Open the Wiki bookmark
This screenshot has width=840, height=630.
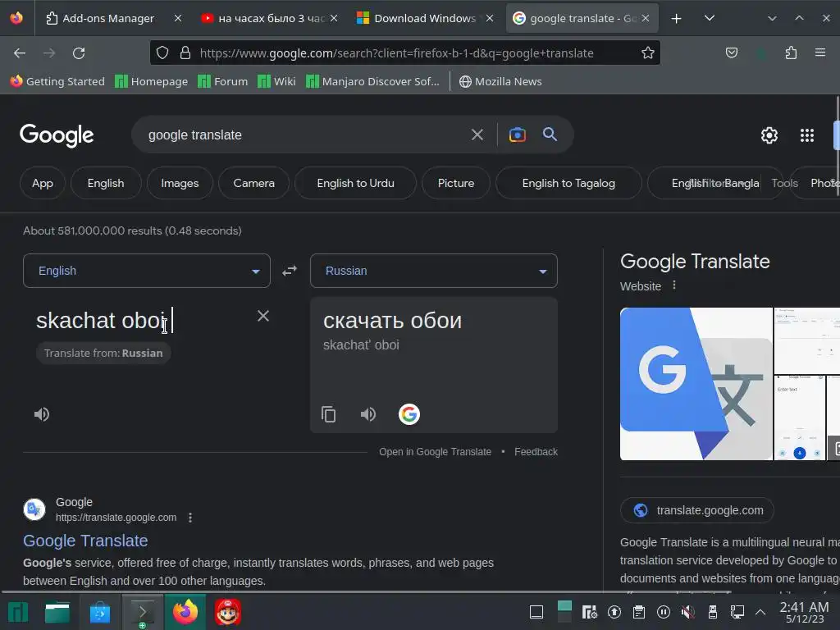click(276, 81)
